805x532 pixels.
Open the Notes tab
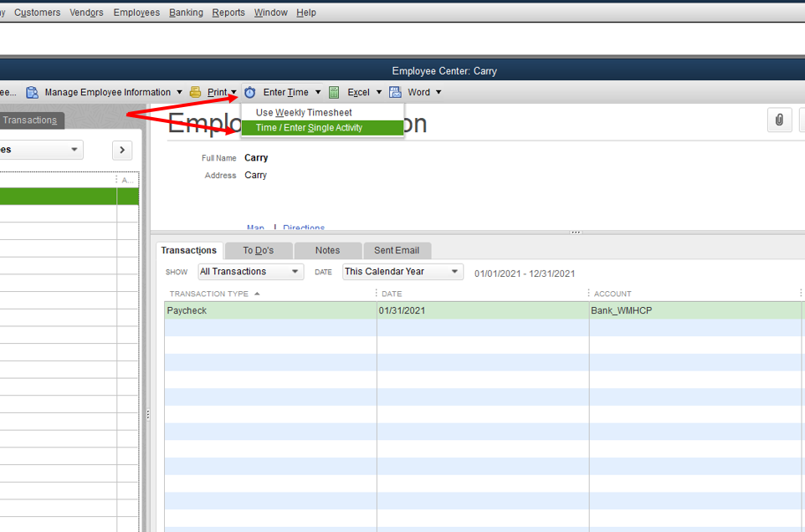point(327,250)
